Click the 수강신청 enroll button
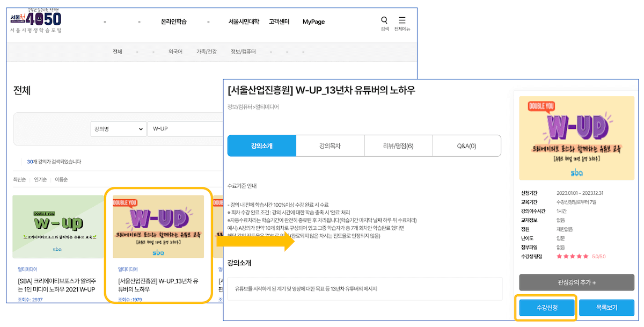This screenshot has width=644, height=327. [x=546, y=308]
